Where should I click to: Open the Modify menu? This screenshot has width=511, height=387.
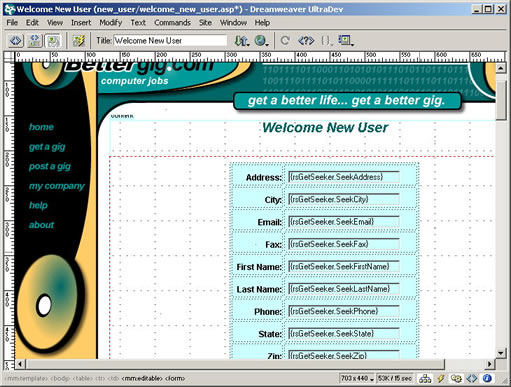click(x=111, y=23)
